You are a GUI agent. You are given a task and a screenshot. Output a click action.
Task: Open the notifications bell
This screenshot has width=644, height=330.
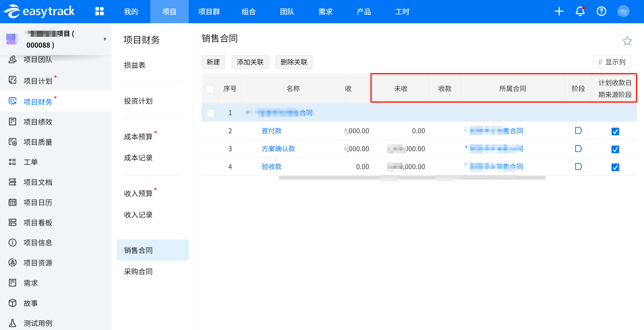(580, 12)
